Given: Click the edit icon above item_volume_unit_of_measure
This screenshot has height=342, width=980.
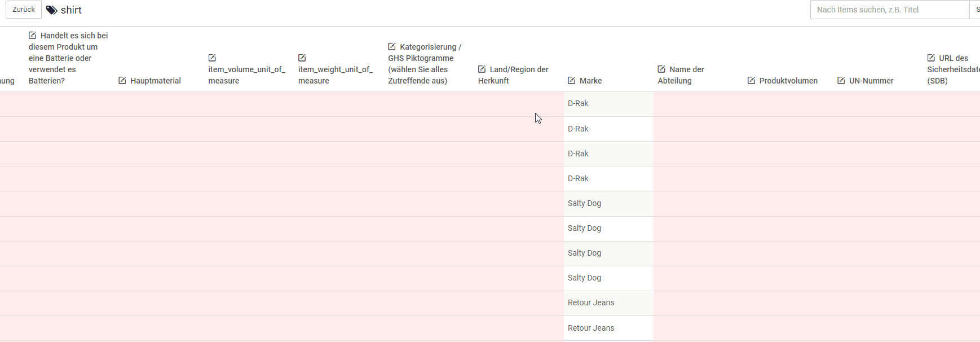Looking at the screenshot, I should [x=212, y=58].
